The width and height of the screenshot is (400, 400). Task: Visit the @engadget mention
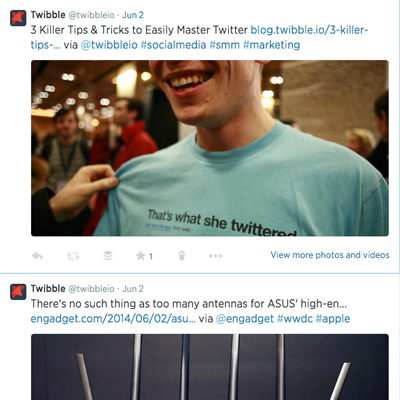(x=245, y=319)
